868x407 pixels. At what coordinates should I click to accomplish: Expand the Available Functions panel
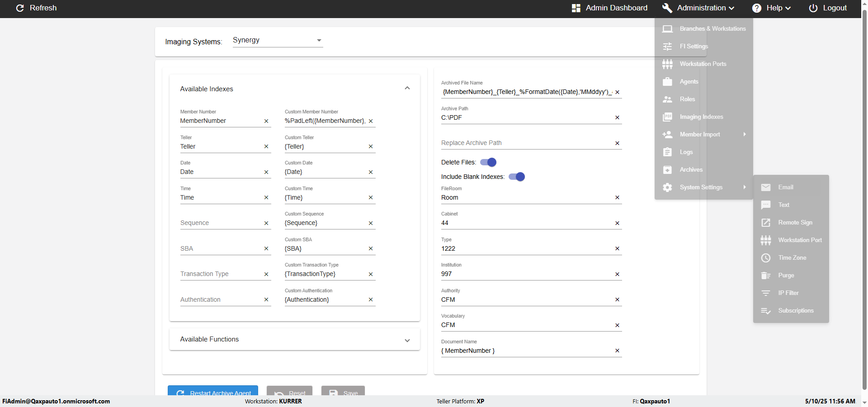coord(407,340)
